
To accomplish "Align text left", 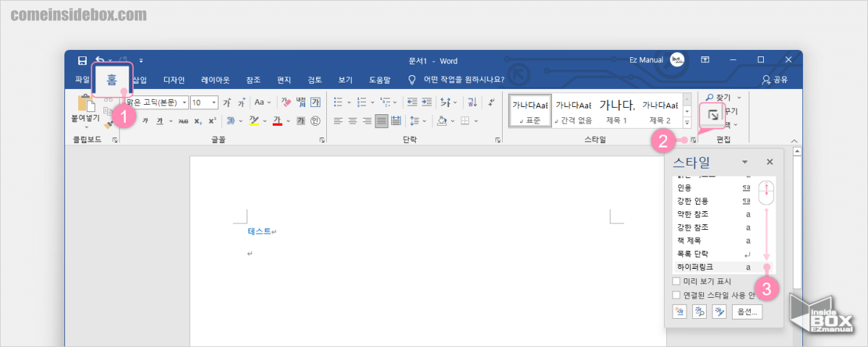I will (x=339, y=121).
